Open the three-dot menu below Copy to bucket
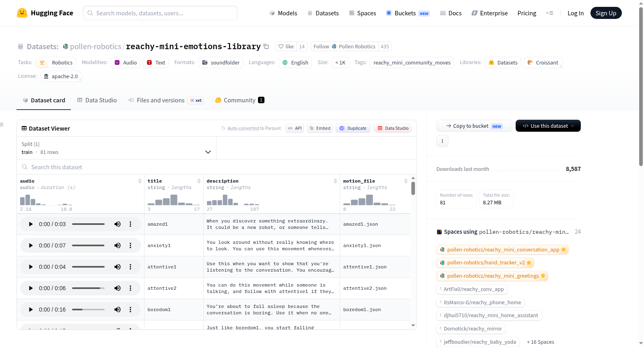Viewport: 644px width, 347px height. click(x=442, y=141)
